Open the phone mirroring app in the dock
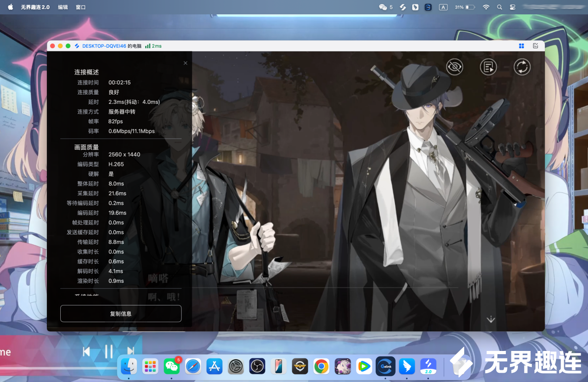The height and width of the screenshot is (382, 588). click(x=278, y=366)
